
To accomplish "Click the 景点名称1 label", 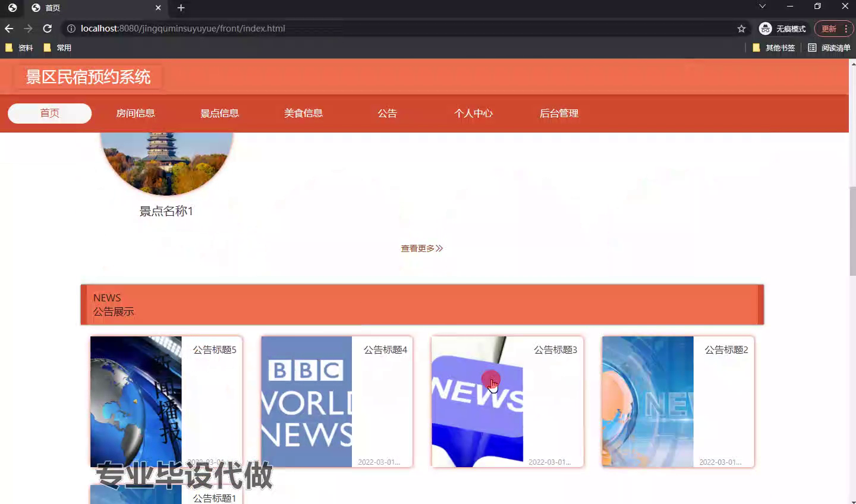I will point(166,211).
